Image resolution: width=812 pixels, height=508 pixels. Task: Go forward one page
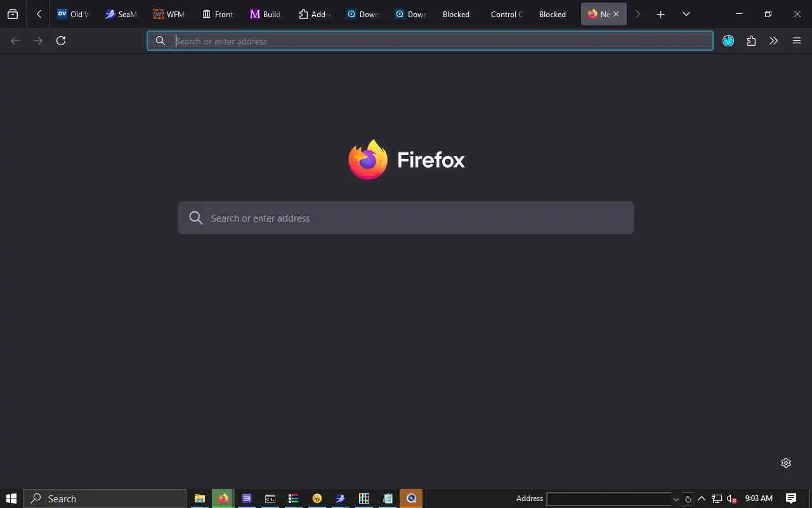point(38,41)
